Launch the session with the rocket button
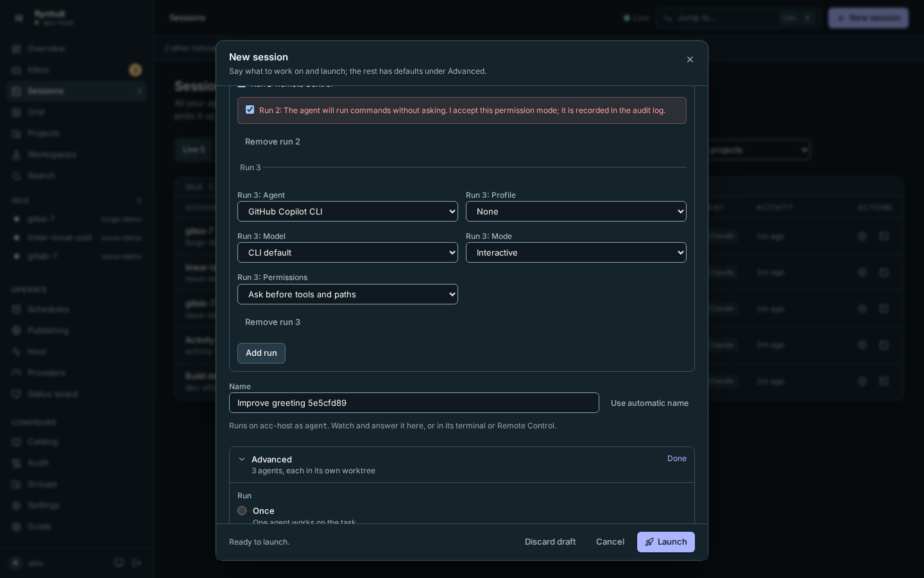 (666, 542)
